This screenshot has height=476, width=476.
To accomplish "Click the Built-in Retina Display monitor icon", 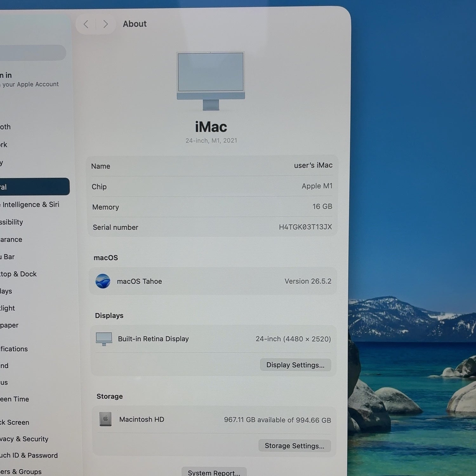I will [104, 339].
